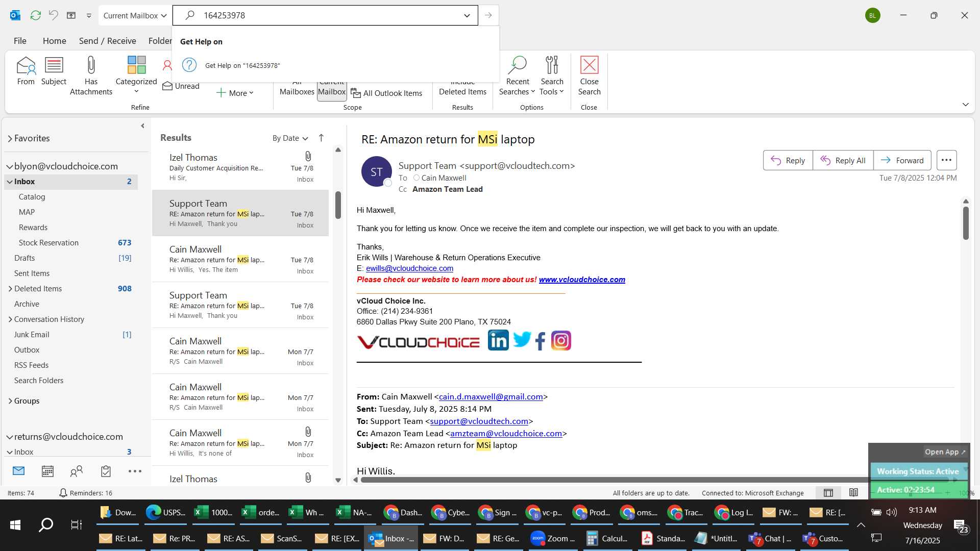Select the Junk Email folder
Viewport: 980px width, 551px height.
pos(71,335)
